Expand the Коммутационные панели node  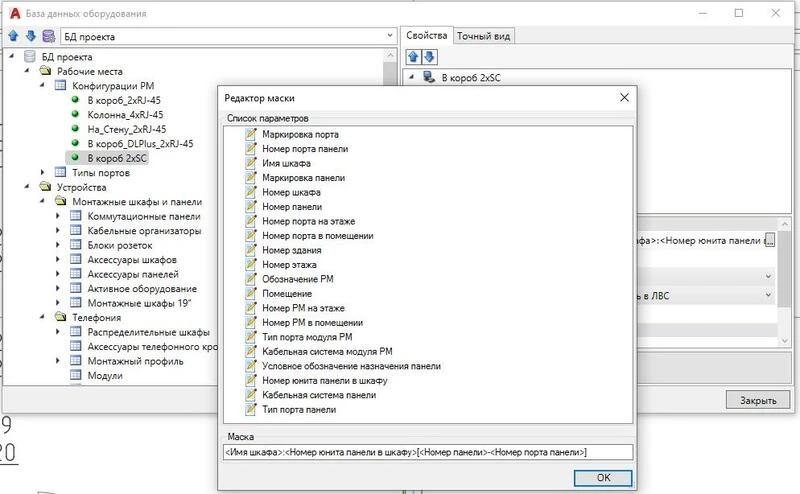59,216
